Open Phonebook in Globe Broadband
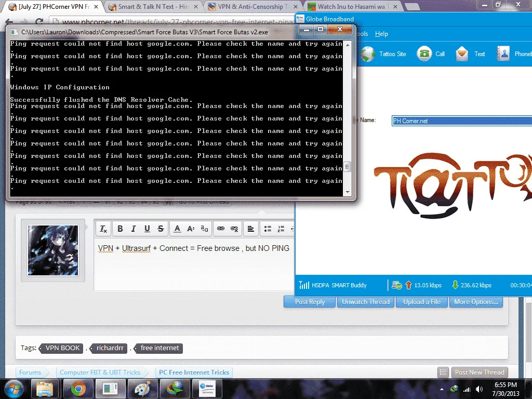 (514, 54)
